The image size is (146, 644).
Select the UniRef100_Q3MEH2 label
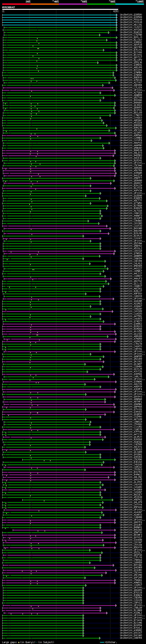click(131, 42)
